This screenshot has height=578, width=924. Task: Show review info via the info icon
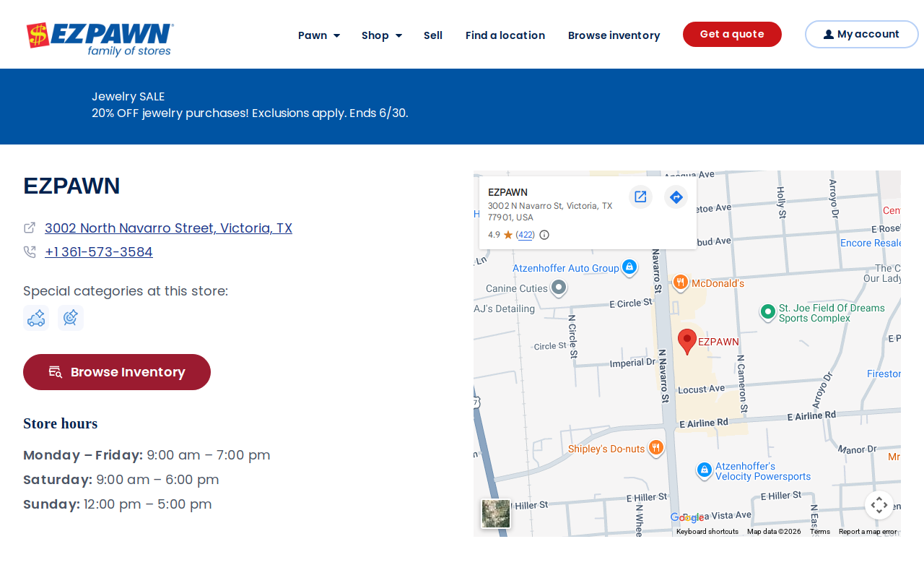point(544,235)
